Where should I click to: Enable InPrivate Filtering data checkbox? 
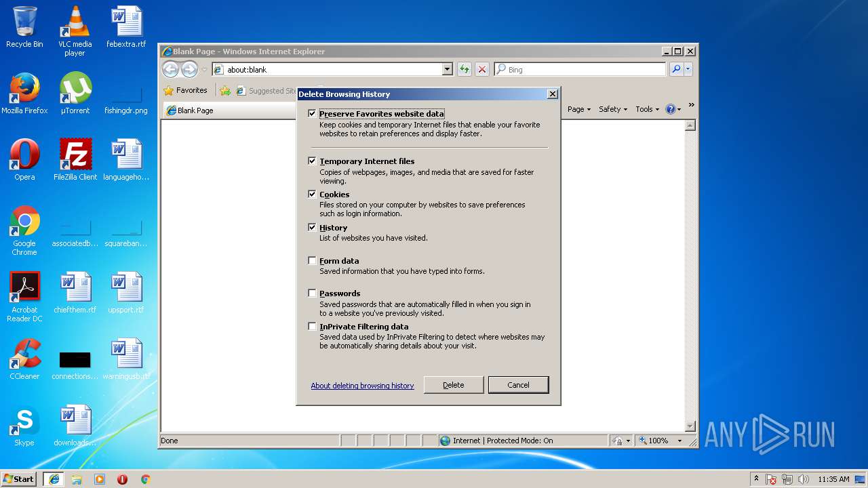point(312,326)
